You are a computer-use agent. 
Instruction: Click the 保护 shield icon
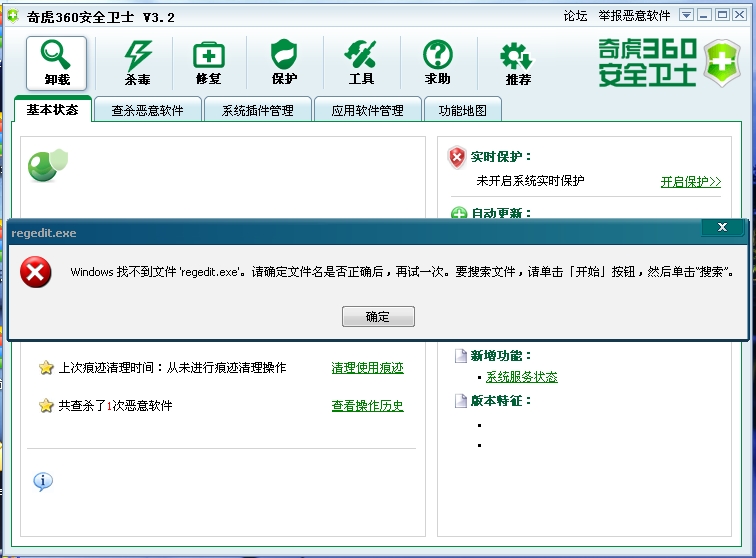[284, 62]
